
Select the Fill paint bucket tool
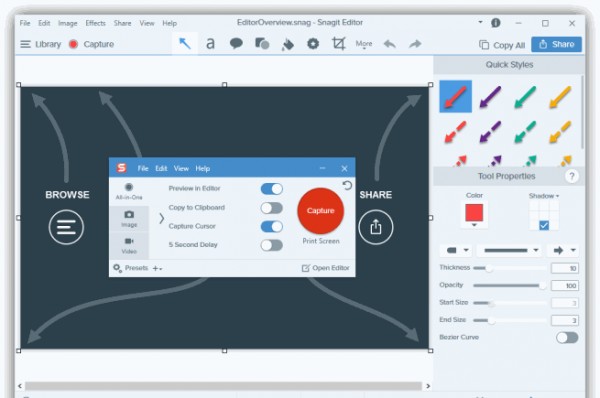pyautogui.click(x=288, y=44)
